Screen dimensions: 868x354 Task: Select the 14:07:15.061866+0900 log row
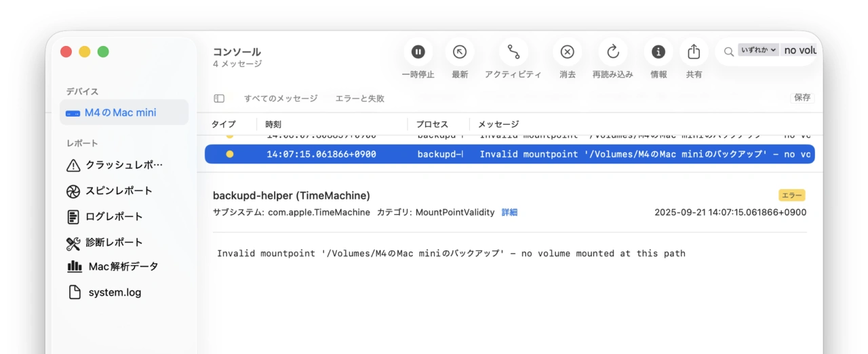tap(510, 154)
